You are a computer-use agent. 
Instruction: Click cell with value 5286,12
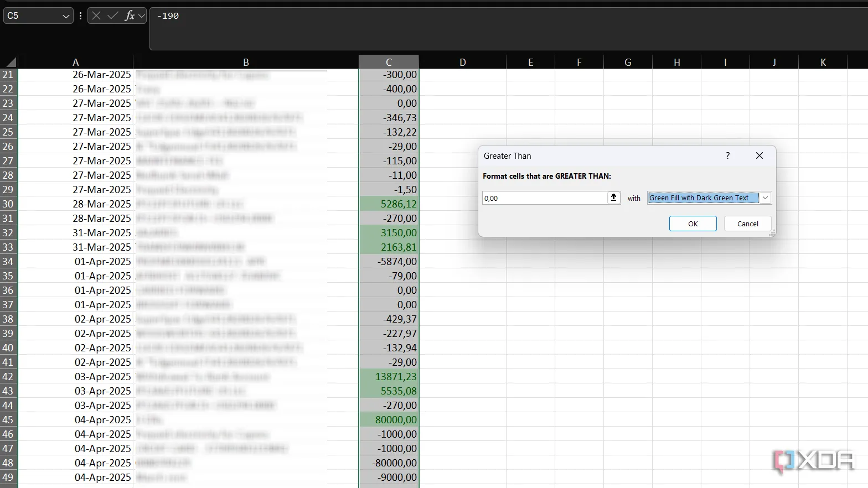[x=389, y=204]
